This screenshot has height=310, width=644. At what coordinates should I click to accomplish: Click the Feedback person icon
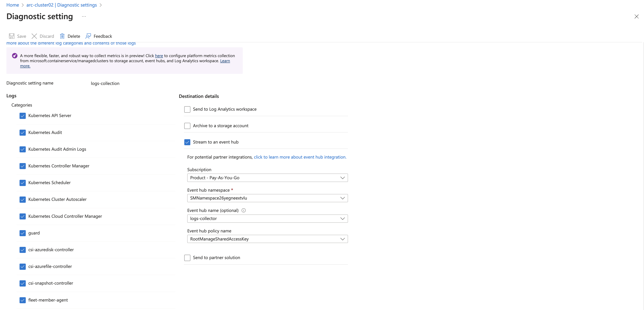[x=88, y=36]
